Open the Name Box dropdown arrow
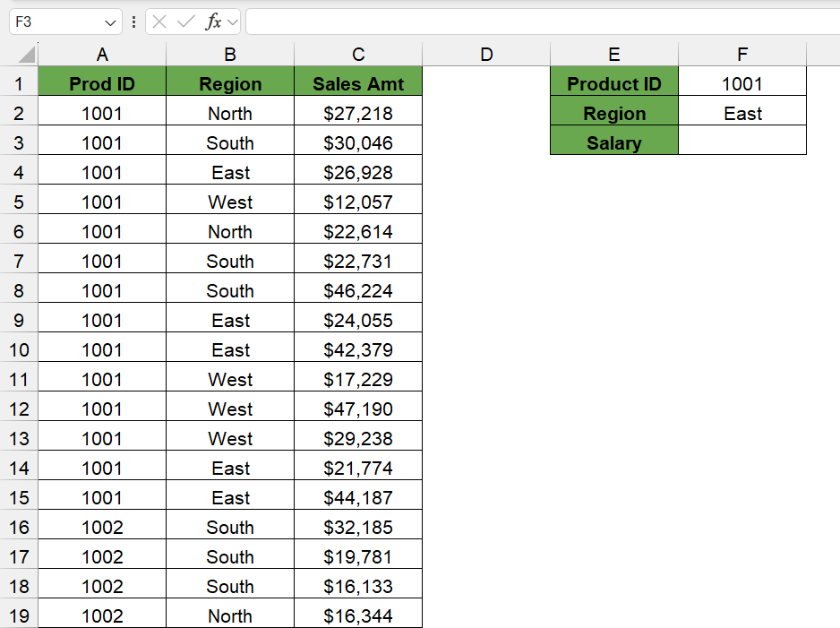 click(x=110, y=22)
